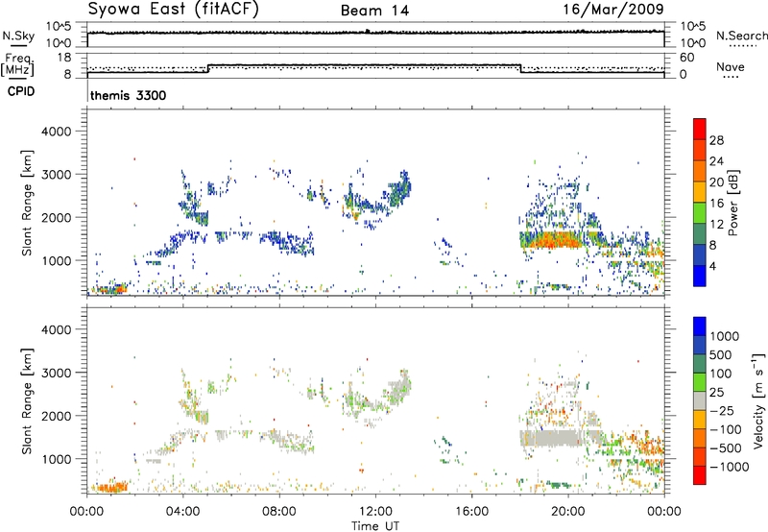
Task: Select the "Nave" legend label
Action: 731,66
